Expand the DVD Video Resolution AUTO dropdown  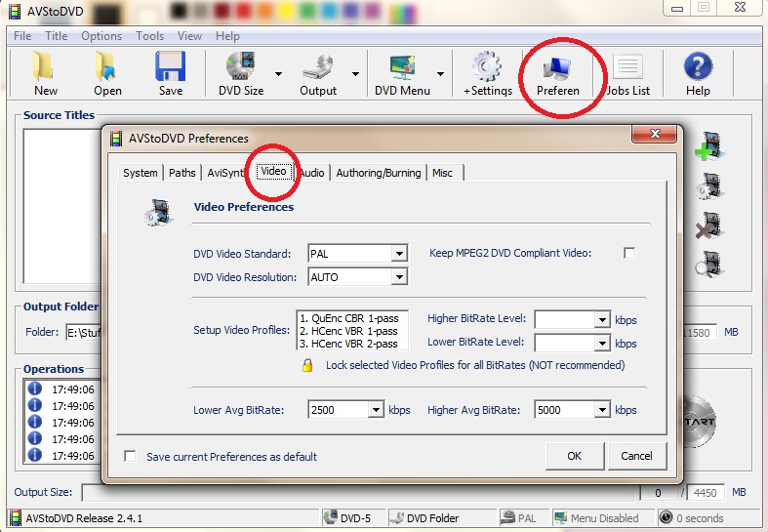pos(400,277)
